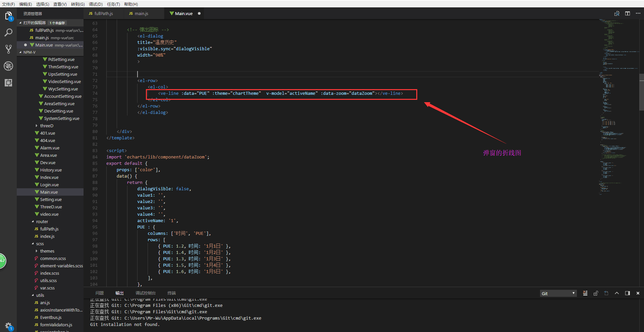Open the 文件(F) menu
Viewport: 644px width, 332px height.
coord(8,4)
